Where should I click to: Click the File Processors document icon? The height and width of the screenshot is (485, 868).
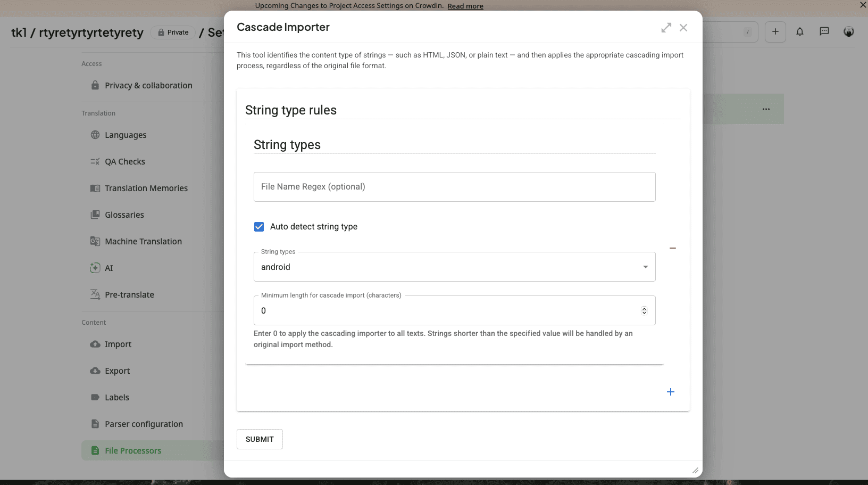click(x=95, y=450)
